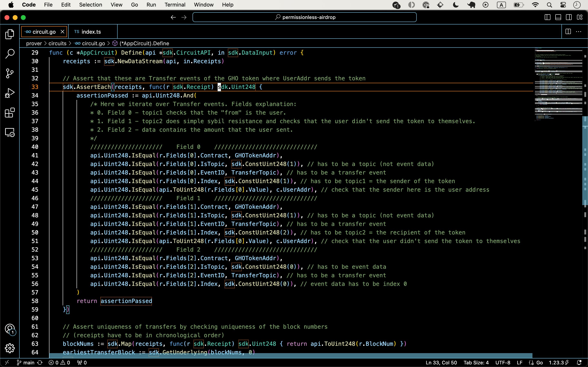Screen dimensions: 588x367
Task: Expand the breadcrumb circuits dropdown
Action: tap(58, 44)
